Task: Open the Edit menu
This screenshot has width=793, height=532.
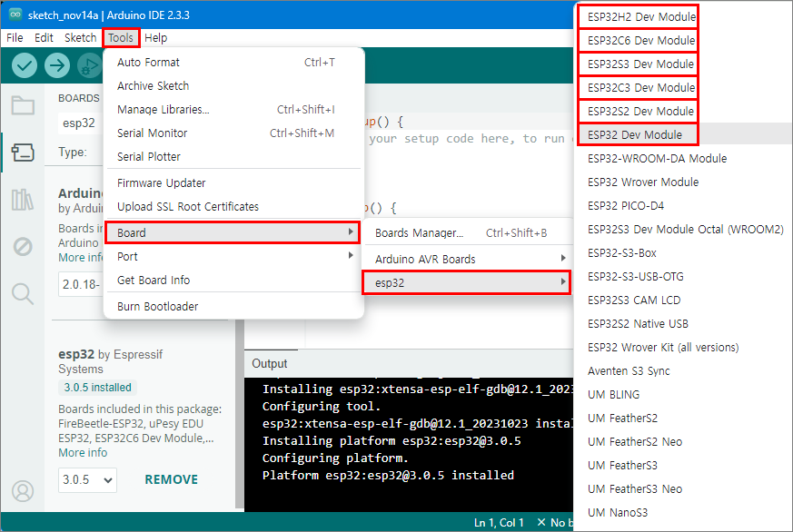Action: point(44,38)
